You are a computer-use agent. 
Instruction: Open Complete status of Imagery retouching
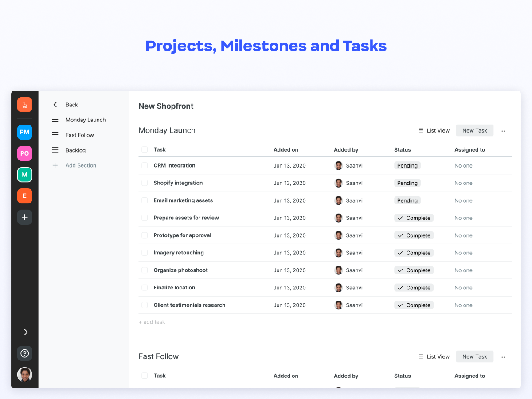pos(414,253)
